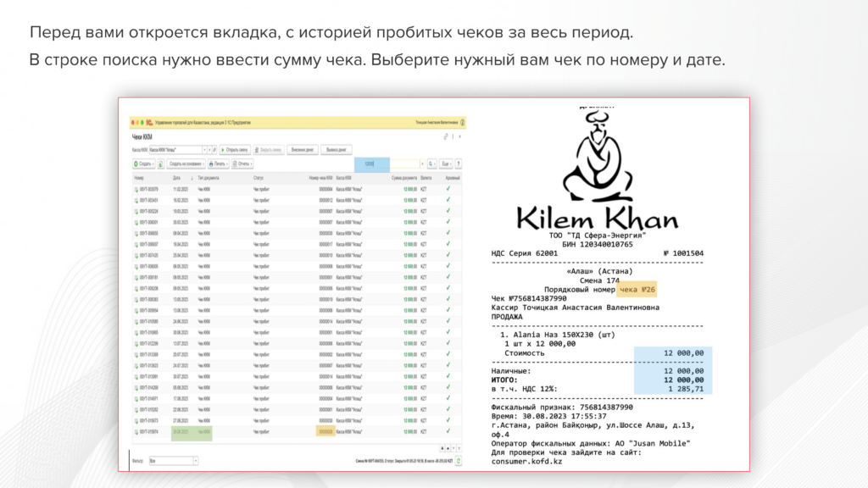This screenshot has width=868, height=488.
Task: Click the Архивный checkmark in the 05.08.2023 row
Action: [x=448, y=387]
